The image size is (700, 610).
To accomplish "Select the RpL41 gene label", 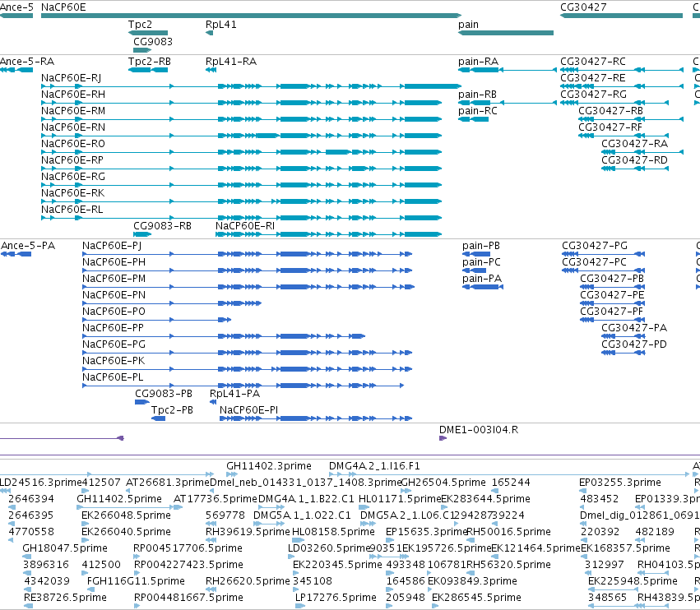I will point(221,25).
